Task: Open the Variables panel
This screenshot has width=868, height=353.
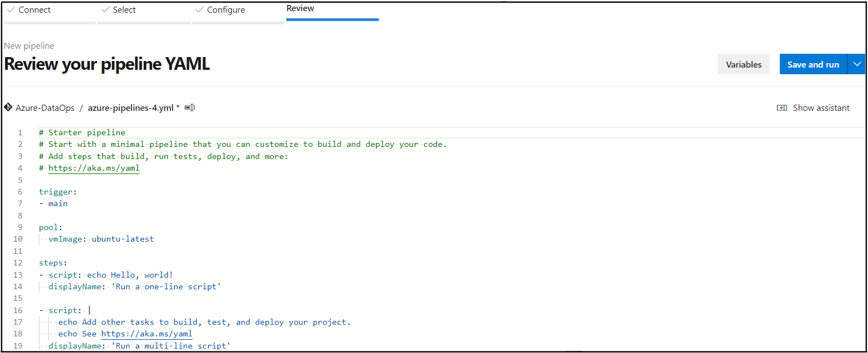Action: 743,64
